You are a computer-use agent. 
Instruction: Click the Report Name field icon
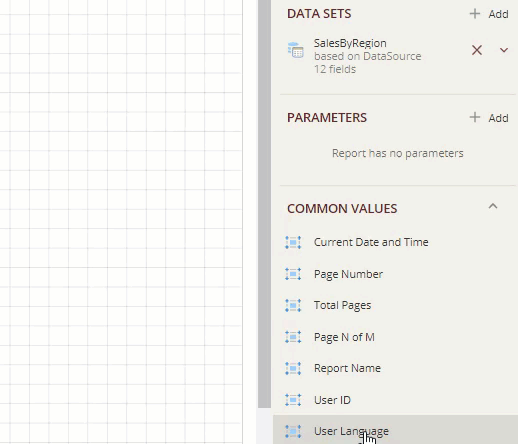293,368
